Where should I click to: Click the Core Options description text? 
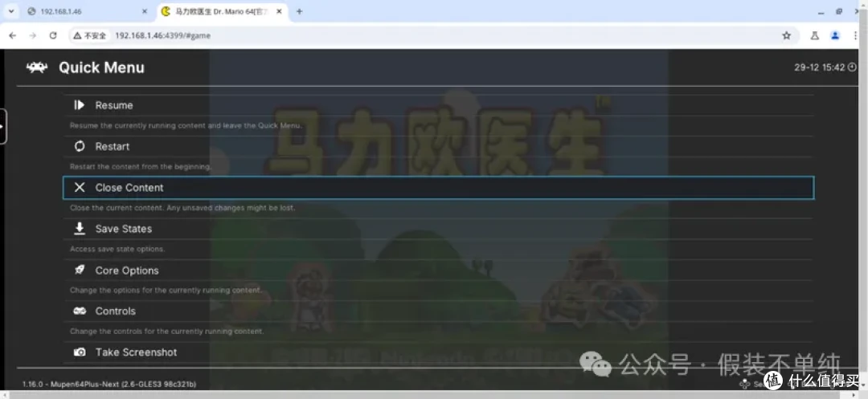(x=166, y=291)
